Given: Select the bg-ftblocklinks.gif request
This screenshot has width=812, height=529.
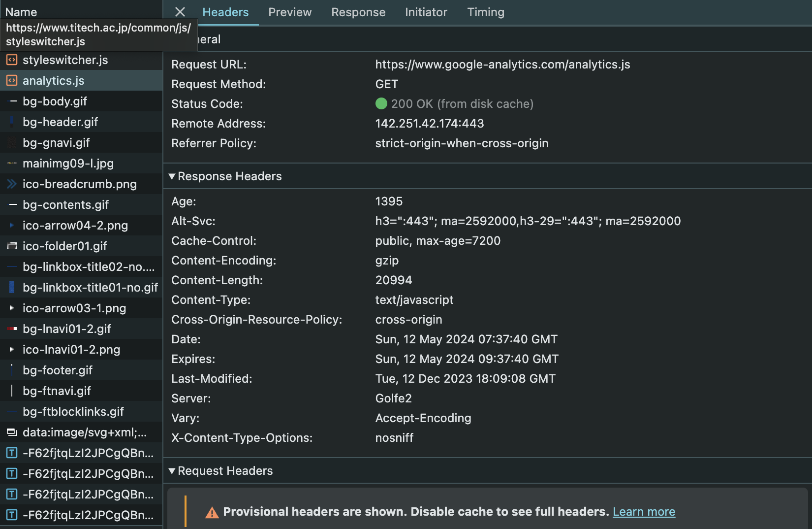Looking at the screenshot, I should coord(81,412).
